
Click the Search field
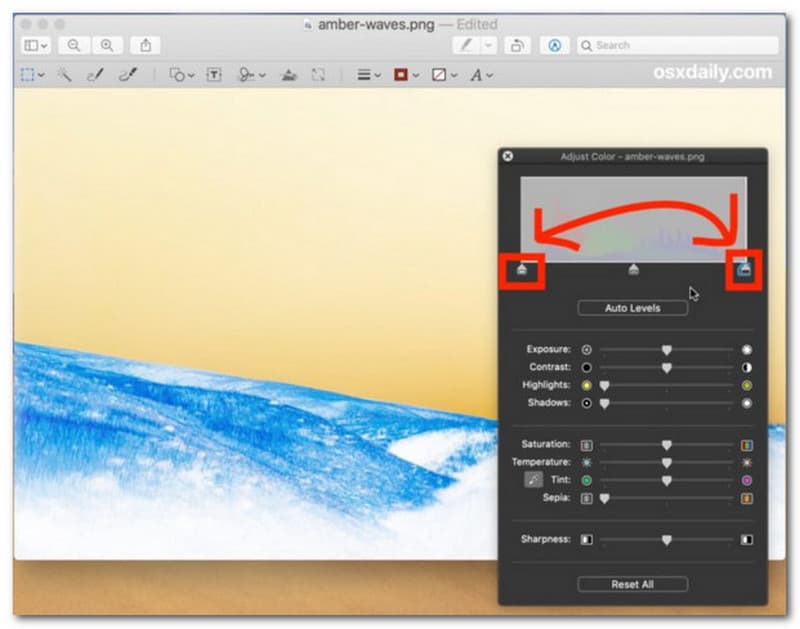coord(678,45)
